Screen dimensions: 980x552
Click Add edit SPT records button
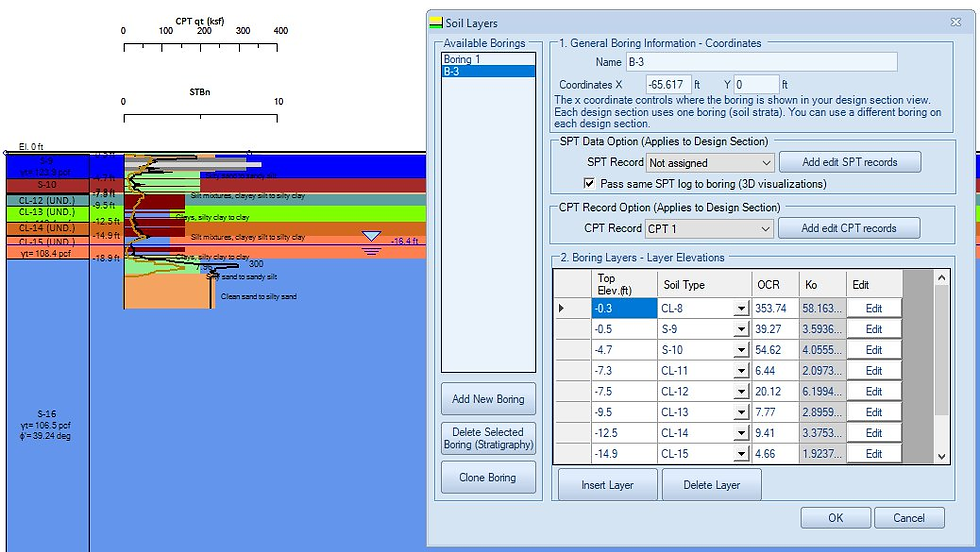(x=849, y=162)
